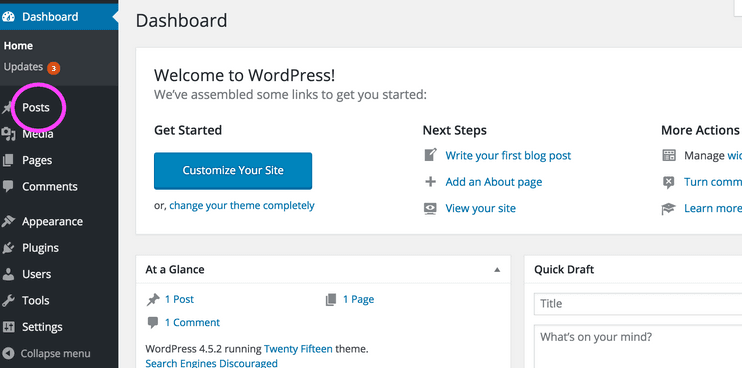Click the Comments bubble icon in sidebar
The height and width of the screenshot is (368, 742).
(8, 186)
